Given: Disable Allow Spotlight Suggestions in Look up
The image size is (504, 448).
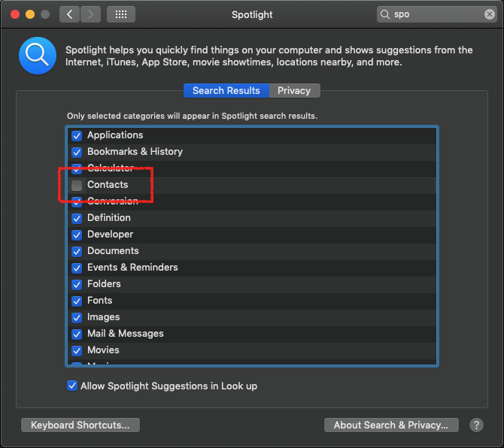Looking at the screenshot, I should pos(72,386).
